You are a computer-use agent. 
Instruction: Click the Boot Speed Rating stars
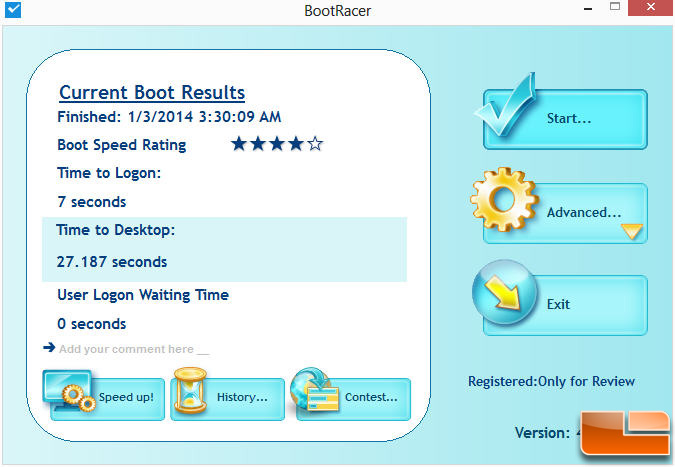(276, 144)
